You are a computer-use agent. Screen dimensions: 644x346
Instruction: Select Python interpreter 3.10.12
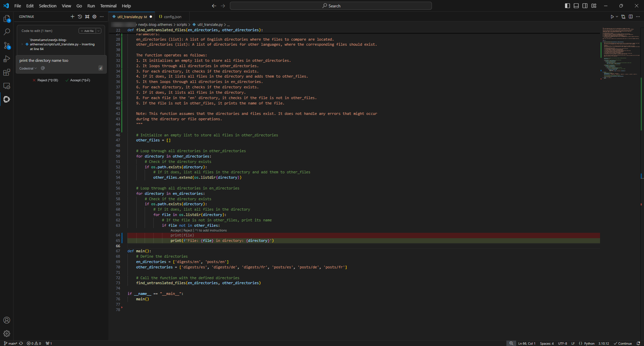tap(603, 343)
